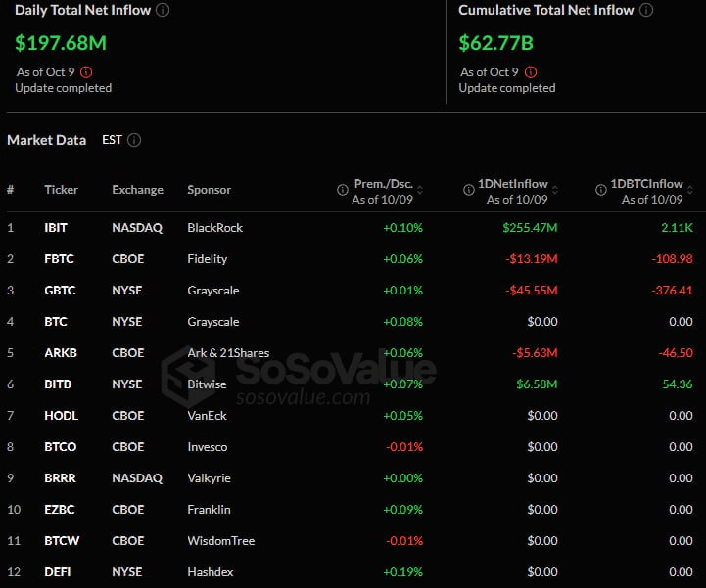Open the IBIT ticker link
706x588 pixels.
[x=56, y=228]
